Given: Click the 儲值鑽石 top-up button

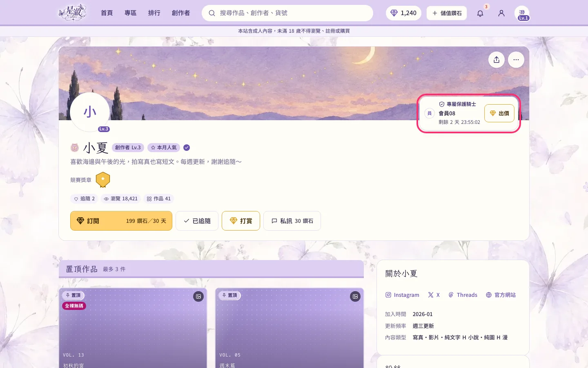Looking at the screenshot, I should pos(447,13).
